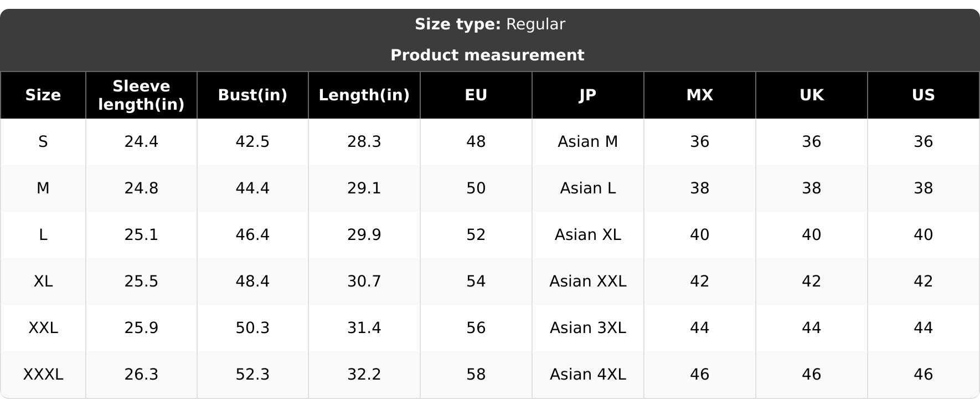Select the Product measurement heading
The width and height of the screenshot is (980, 399).
click(x=487, y=55)
